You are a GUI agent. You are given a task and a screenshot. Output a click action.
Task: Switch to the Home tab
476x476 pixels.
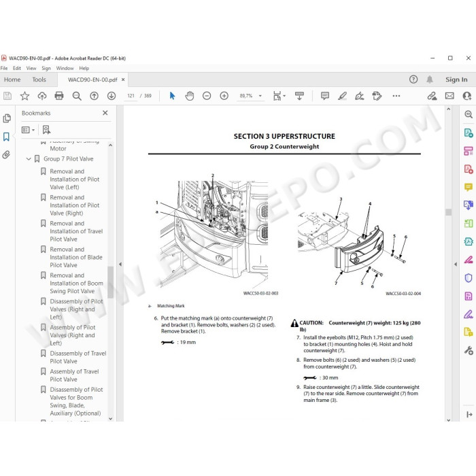12,80
